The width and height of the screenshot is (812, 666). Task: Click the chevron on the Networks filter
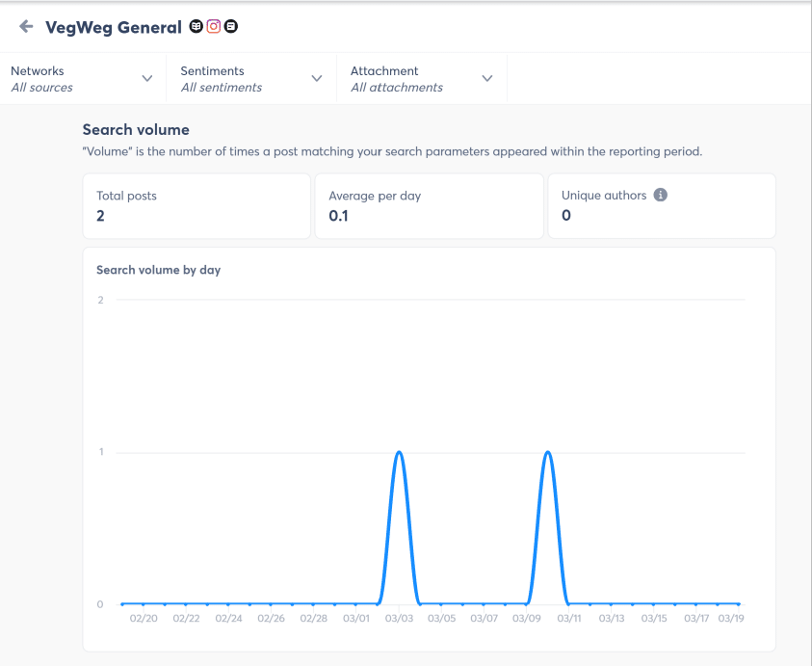[146, 78]
